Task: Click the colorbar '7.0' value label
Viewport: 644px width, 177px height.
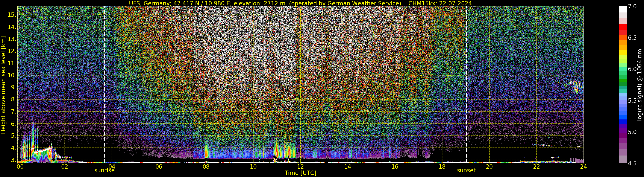Action: coord(632,6)
